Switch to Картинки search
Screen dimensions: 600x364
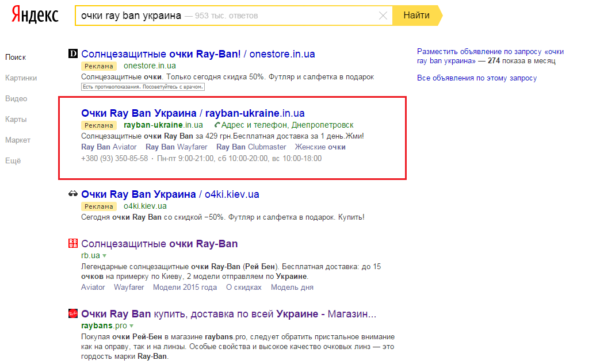21,78
